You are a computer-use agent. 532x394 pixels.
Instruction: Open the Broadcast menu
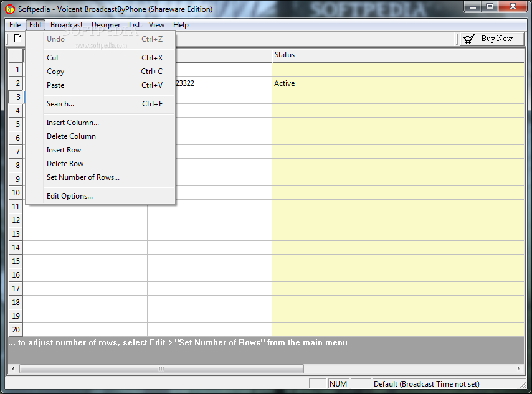(67, 25)
